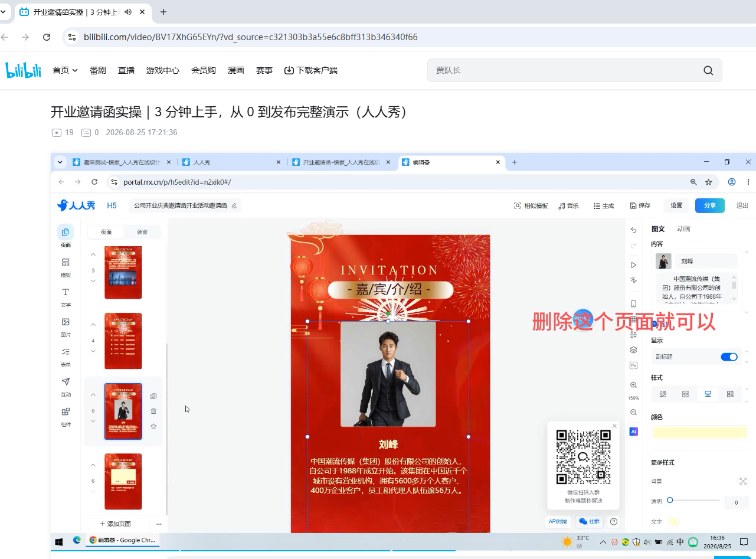This screenshot has height=559, width=756.
Task: Select the 图文 properties tab
Action: (x=658, y=229)
